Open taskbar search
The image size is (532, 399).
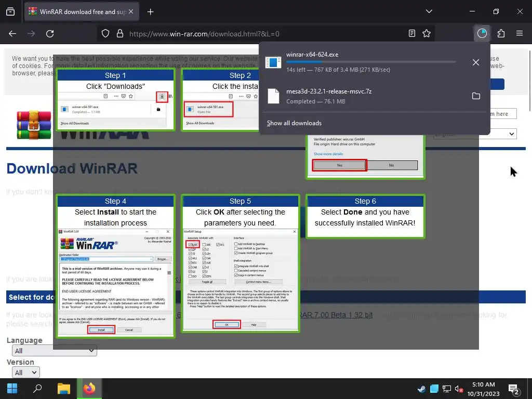coord(37,389)
